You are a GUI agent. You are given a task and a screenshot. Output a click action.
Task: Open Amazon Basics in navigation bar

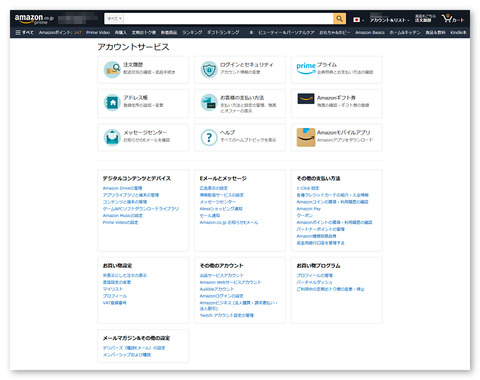pos(370,32)
